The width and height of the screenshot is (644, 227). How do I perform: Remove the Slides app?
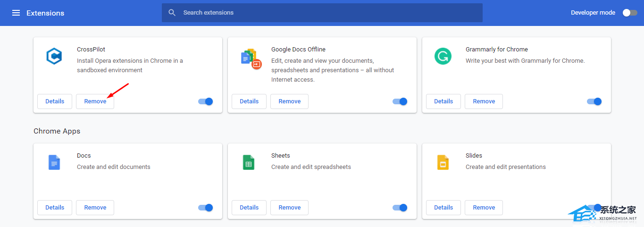tap(484, 208)
